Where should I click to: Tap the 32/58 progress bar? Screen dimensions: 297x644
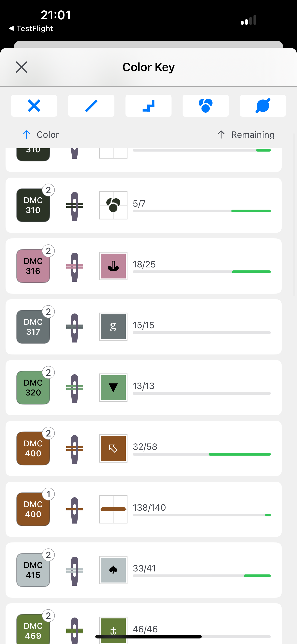coord(202,454)
